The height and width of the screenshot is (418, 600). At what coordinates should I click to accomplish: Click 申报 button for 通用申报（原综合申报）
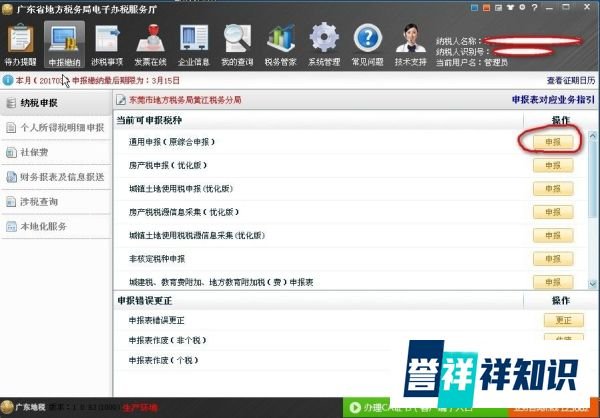[x=553, y=142]
